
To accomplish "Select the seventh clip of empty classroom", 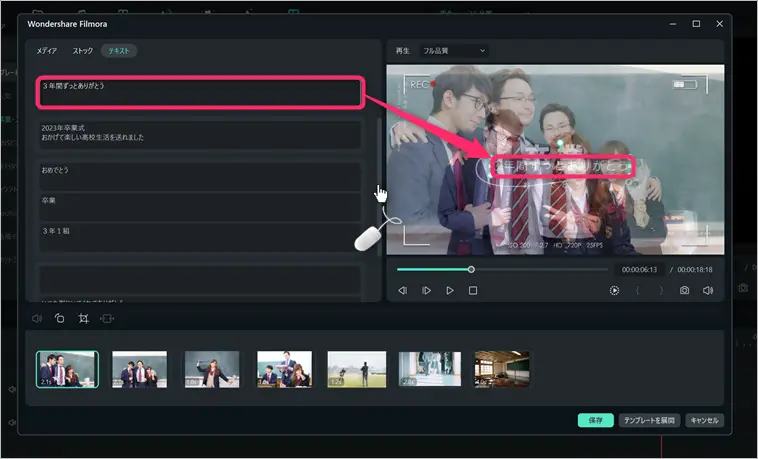I will pos(502,369).
